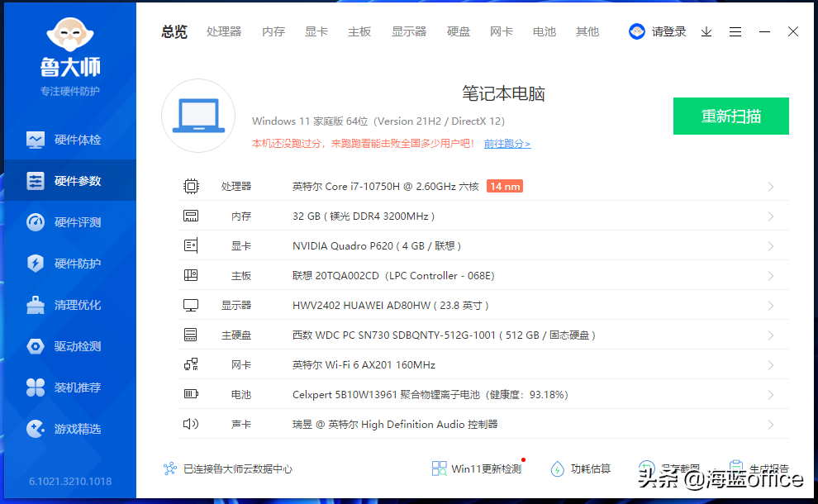The width and height of the screenshot is (818, 504).
Task: Click the battery icon
Action: [191, 394]
